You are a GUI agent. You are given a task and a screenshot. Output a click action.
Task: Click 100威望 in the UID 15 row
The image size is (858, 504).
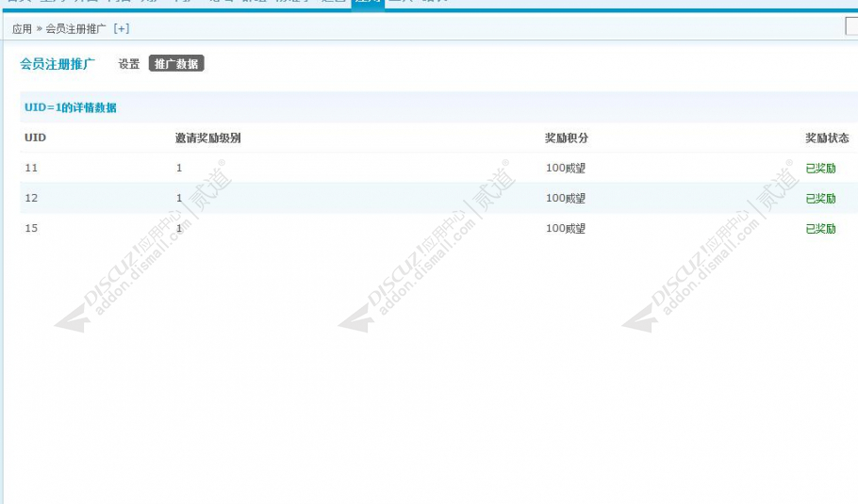click(x=566, y=229)
